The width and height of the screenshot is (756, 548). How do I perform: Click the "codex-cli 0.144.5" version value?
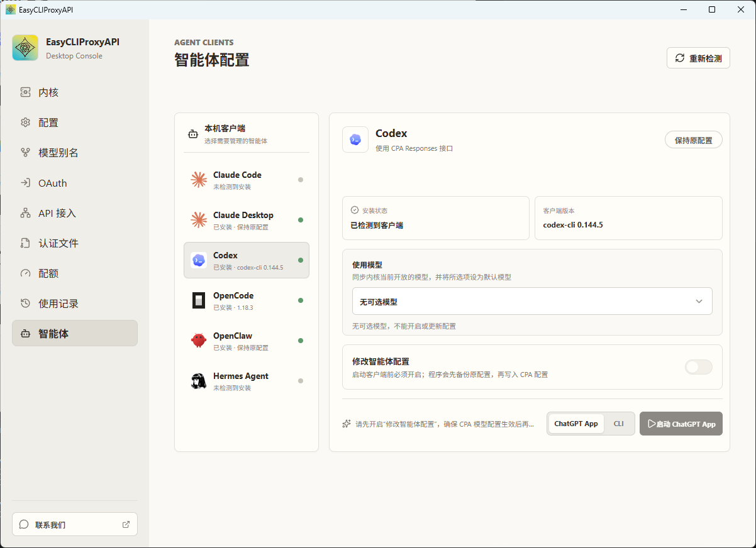point(573,224)
